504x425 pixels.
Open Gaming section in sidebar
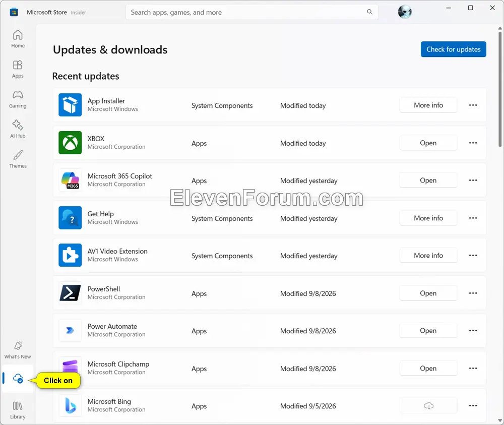click(x=18, y=99)
